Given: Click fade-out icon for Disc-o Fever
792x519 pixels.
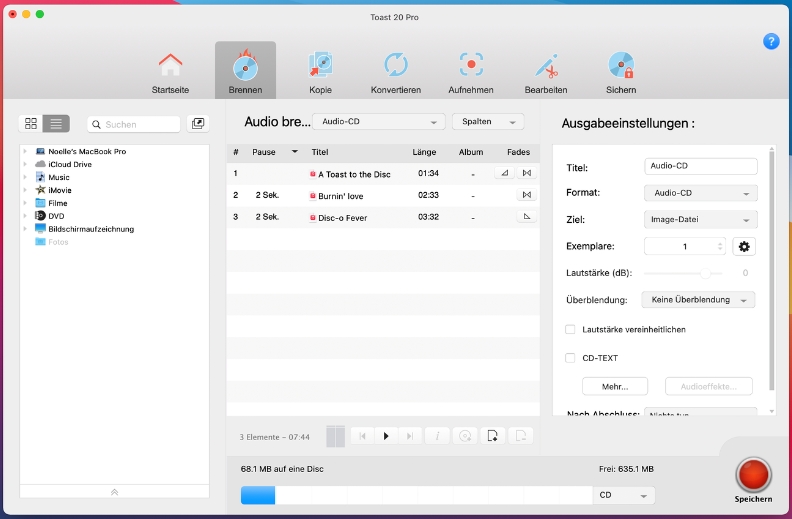Looking at the screenshot, I should (x=527, y=217).
